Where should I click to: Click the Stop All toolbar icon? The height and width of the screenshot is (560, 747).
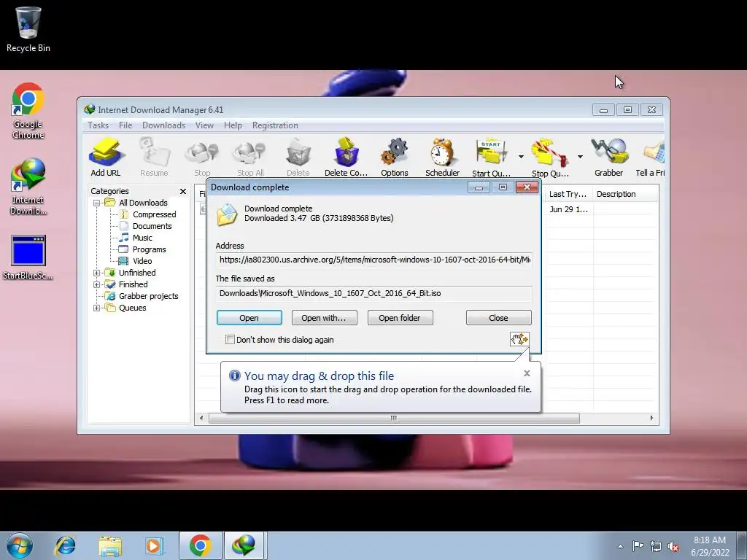pos(250,157)
